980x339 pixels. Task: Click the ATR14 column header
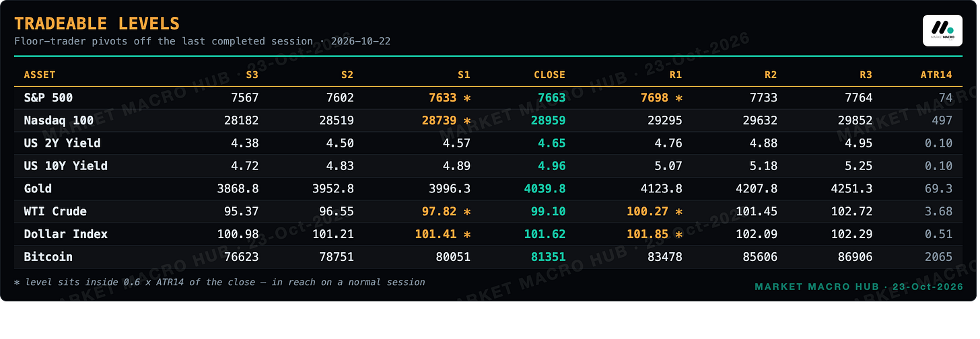coord(936,75)
